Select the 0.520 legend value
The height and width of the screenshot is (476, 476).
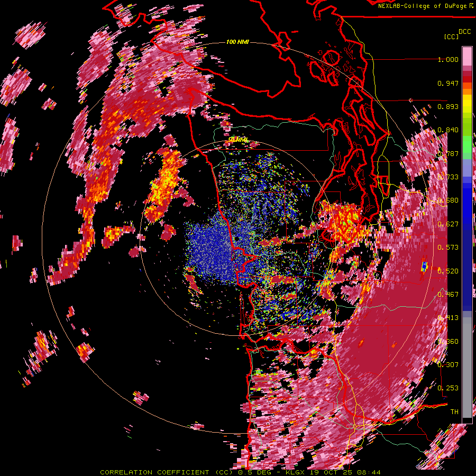[448, 271]
